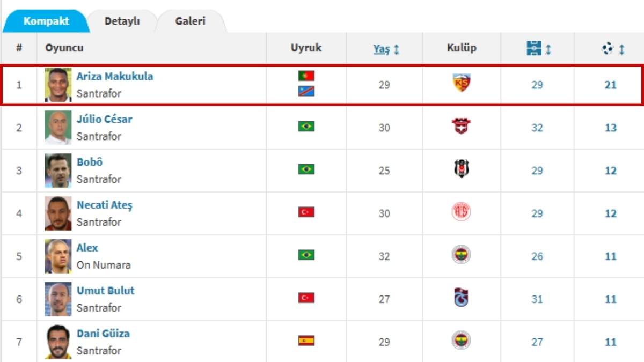The height and width of the screenshot is (362, 644).
Task: Open Beşiktaş club crest in Bobô row
Action: click(x=462, y=169)
